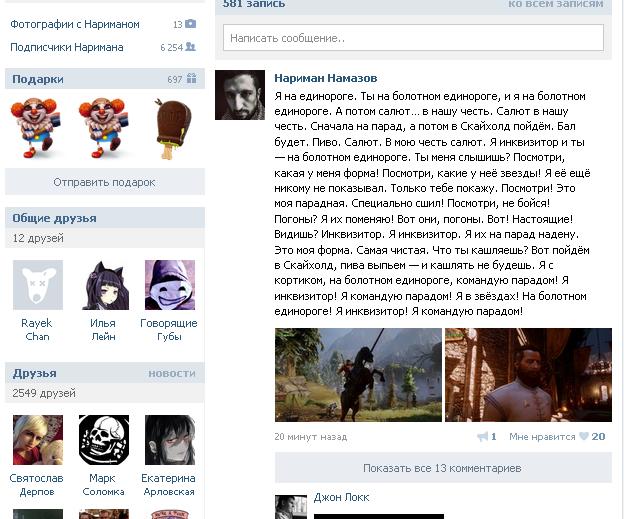Viewport: 631px width, 519px height.
Task: Open the second clown gift image
Action: [104, 127]
